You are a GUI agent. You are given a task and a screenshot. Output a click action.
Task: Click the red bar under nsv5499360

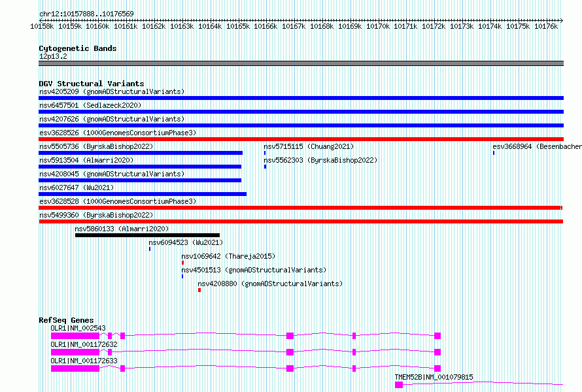(x=301, y=221)
